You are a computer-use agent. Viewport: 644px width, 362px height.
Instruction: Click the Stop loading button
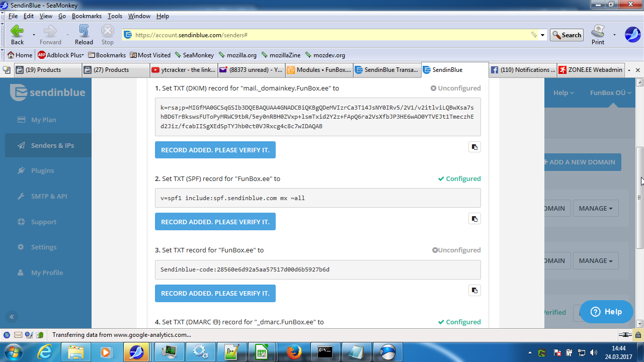[x=108, y=35]
